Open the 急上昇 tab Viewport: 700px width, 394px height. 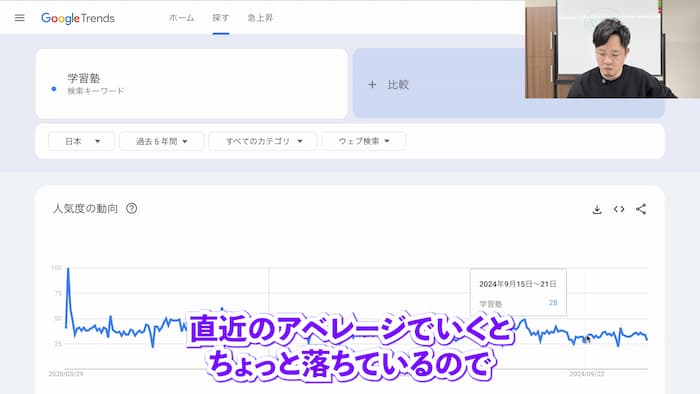[x=260, y=18]
